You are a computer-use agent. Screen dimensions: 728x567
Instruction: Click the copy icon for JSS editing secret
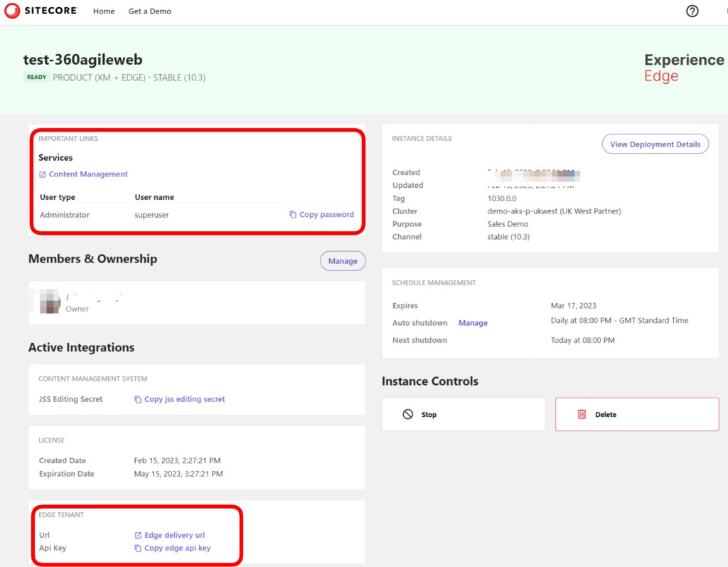tap(138, 400)
